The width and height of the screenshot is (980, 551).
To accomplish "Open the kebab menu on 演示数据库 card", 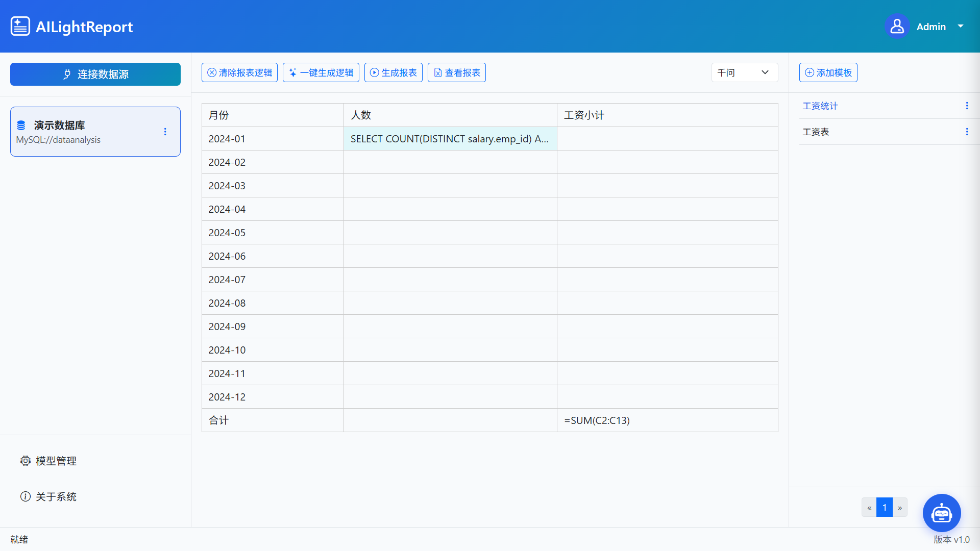I will [165, 132].
